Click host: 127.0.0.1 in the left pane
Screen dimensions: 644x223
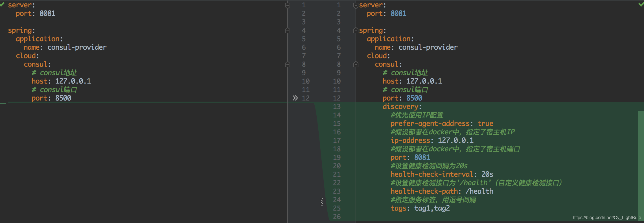click(61, 81)
